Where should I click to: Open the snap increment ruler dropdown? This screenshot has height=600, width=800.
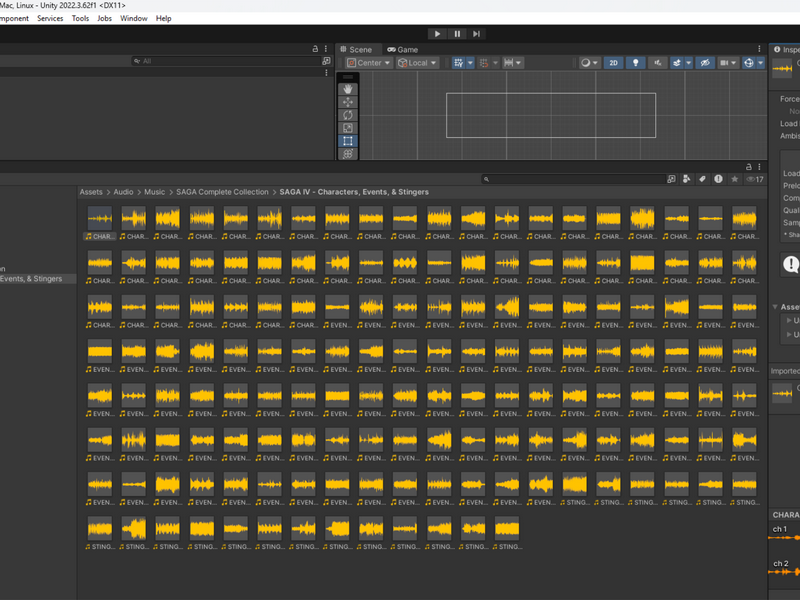512,63
